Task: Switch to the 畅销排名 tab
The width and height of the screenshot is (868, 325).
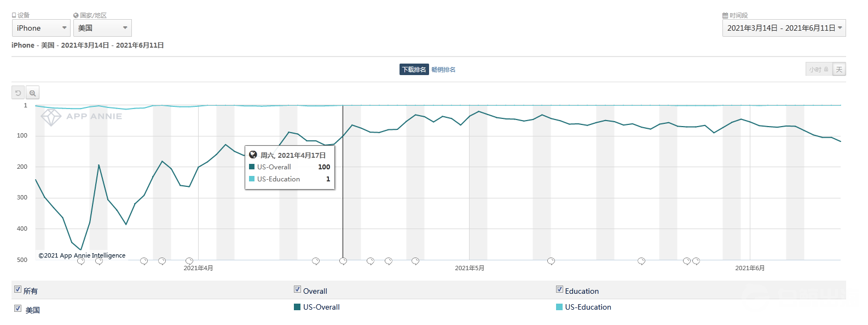Action: point(443,70)
